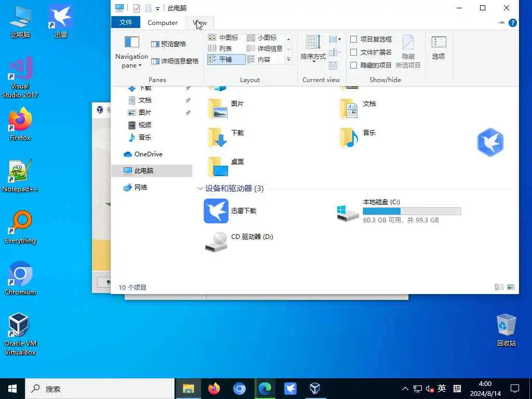Screen dimensions: 532x399
Task: Enable the 文件扩展名 checkbox
Action: [x=353, y=52]
